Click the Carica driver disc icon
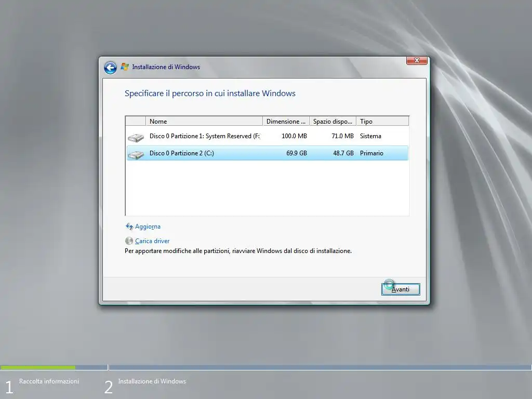 [129, 241]
